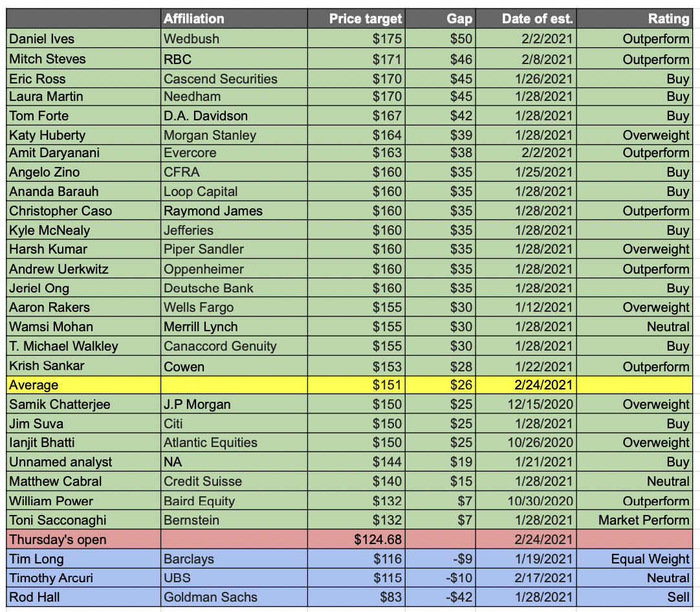Click the UBS -$10 gap cell
The width and height of the screenshot is (700, 612).
[x=440, y=578]
